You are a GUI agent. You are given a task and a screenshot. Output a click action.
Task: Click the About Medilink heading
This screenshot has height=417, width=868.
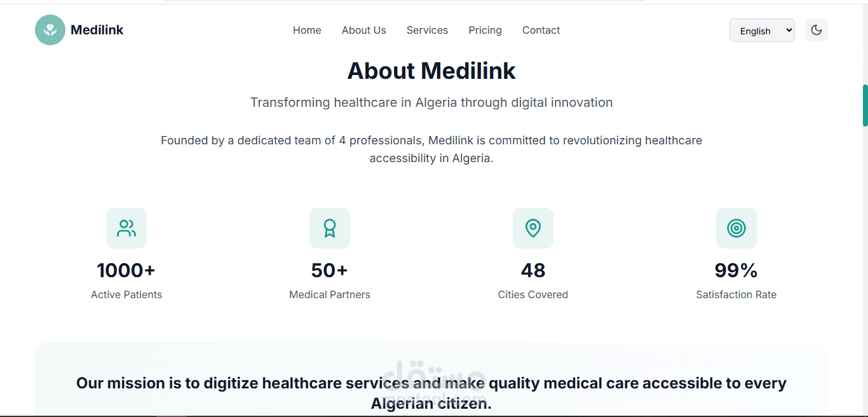tap(431, 71)
